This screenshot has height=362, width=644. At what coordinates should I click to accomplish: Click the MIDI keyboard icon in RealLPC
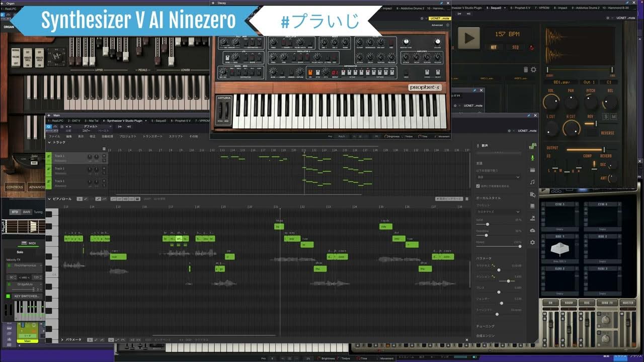pyautogui.click(x=24, y=243)
